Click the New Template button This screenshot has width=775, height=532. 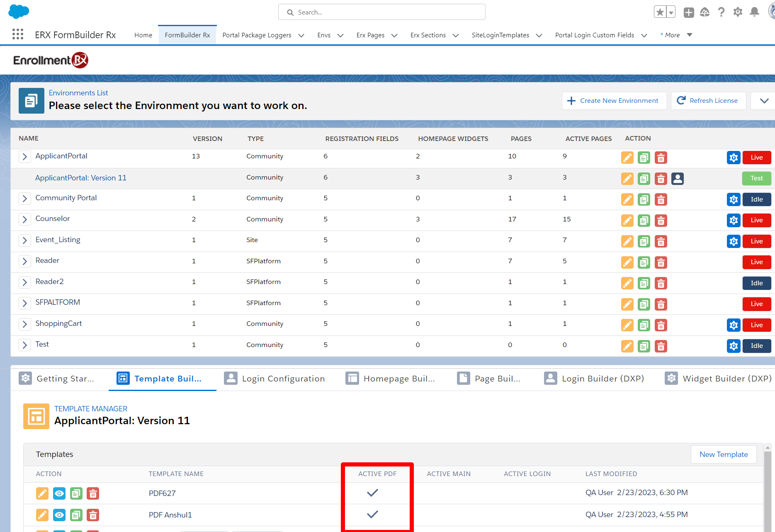[x=723, y=454]
